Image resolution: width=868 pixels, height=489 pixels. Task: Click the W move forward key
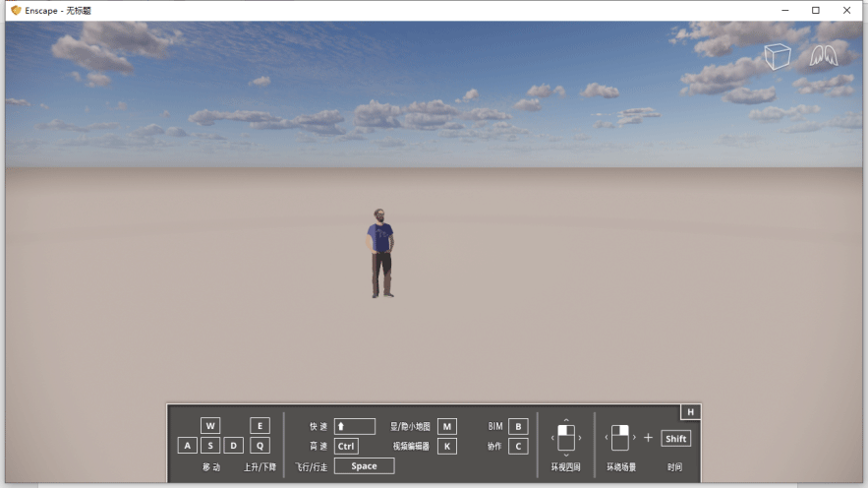pos(210,426)
